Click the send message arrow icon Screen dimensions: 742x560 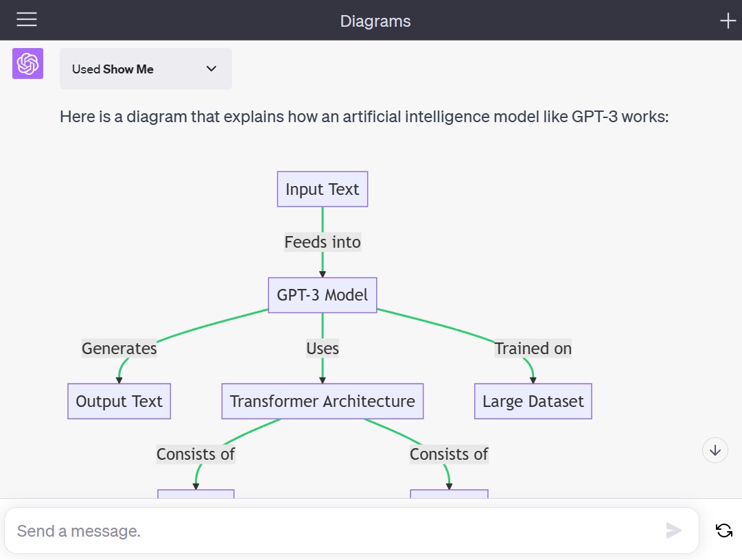click(x=673, y=530)
